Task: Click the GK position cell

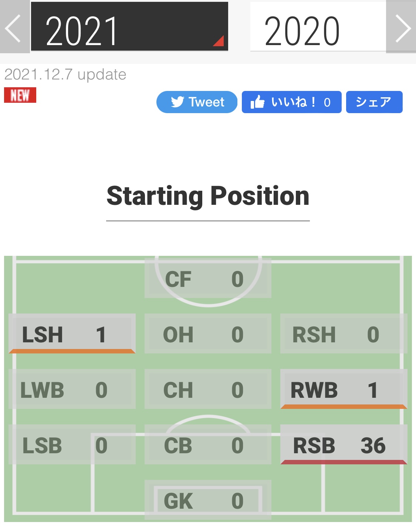Action: 208,500
